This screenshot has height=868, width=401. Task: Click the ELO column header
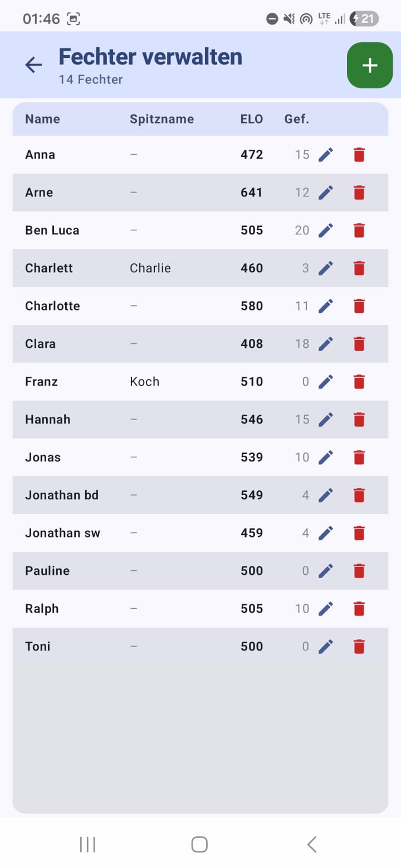pyautogui.click(x=252, y=119)
